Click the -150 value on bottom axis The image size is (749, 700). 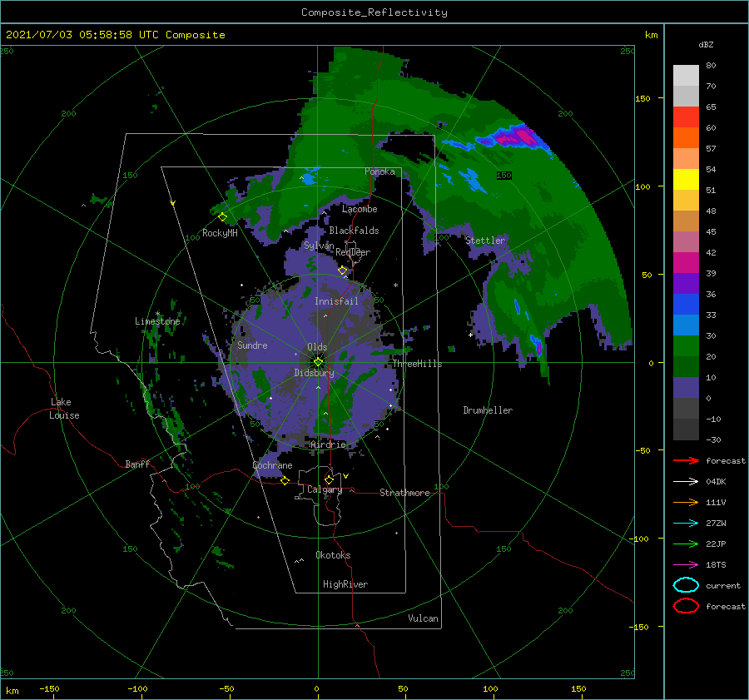coord(49,688)
